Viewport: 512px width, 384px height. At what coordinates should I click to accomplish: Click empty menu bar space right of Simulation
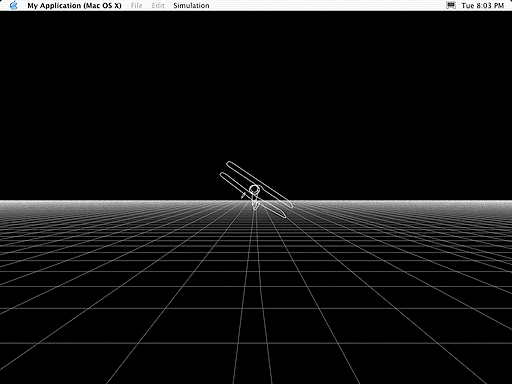tap(327, 6)
